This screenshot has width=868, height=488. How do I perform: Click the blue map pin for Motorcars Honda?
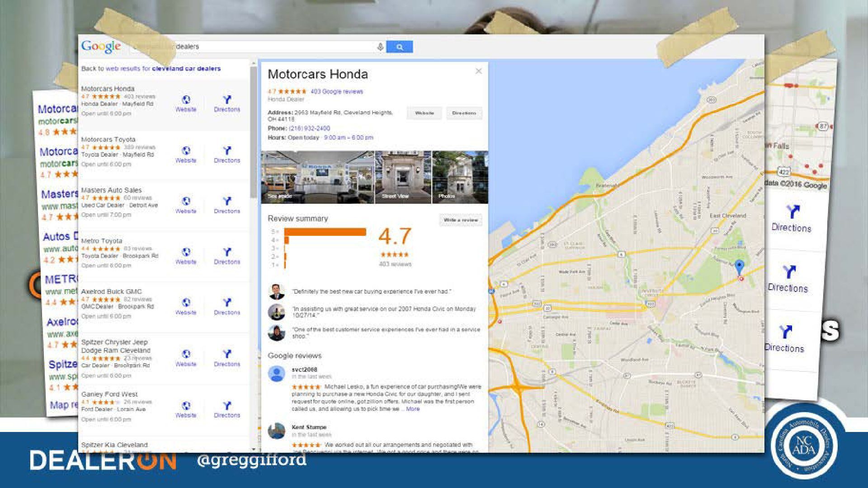coord(740,267)
